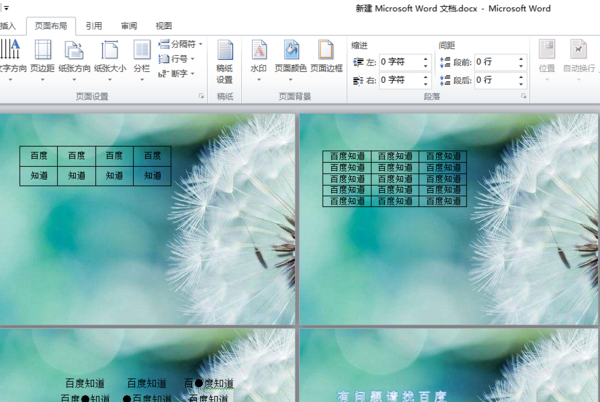The height and width of the screenshot is (402, 600).
Task: Increase left indent with up stepper
Action: (426, 59)
